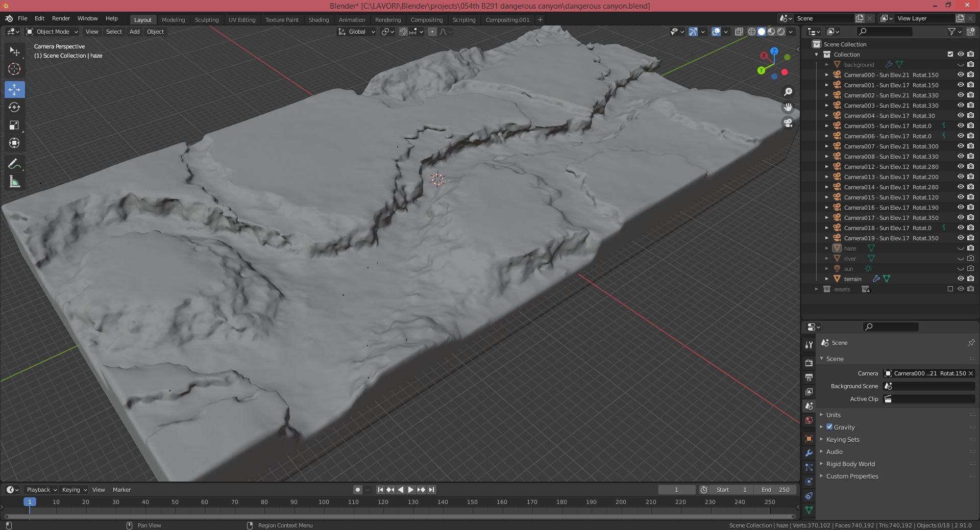Open the Output properties tab icon
The width and height of the screenshot is (980, 530).
point(808,377)
